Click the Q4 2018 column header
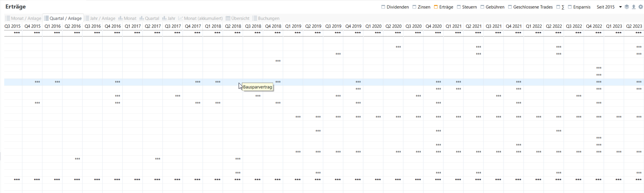 coord(273,26)
